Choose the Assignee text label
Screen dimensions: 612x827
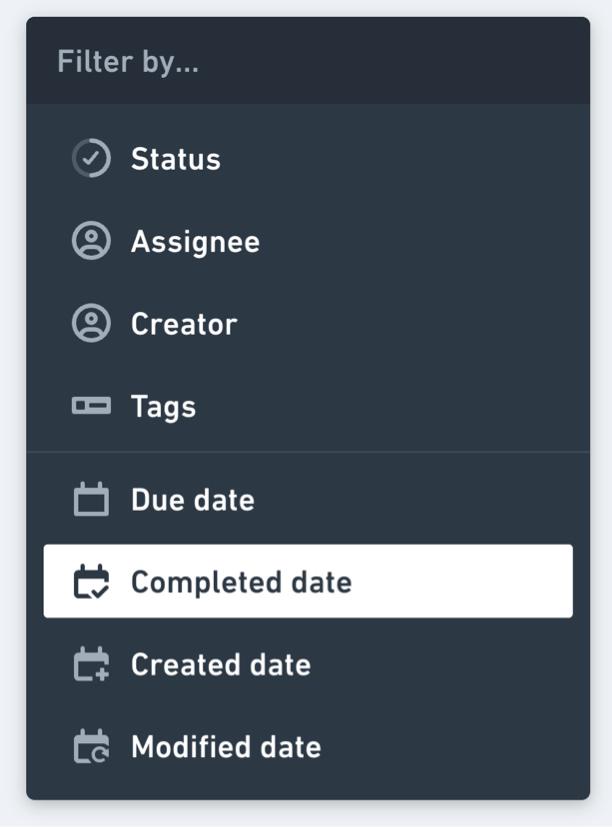(195, 242)
